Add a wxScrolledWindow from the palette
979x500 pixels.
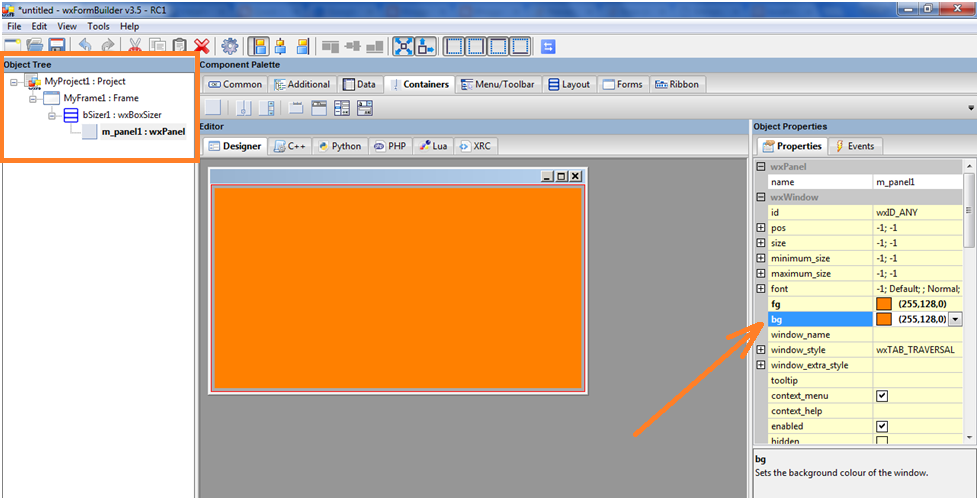coord(267,107)
